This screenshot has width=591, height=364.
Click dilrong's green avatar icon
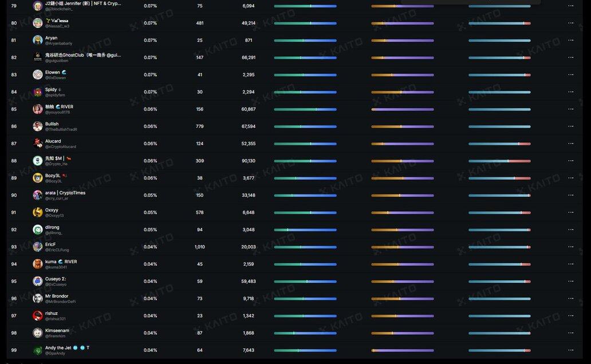[38, 230]
